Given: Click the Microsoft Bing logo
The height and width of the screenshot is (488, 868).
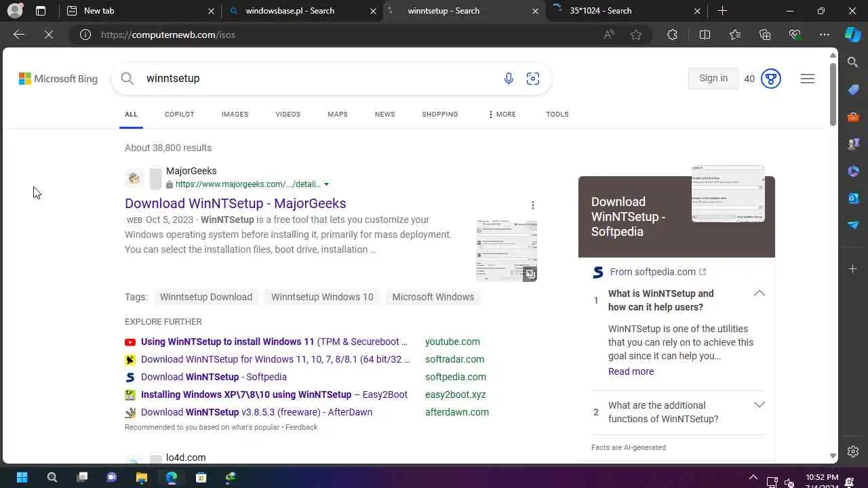Looking at the screenshot, I should click(58, 79).
